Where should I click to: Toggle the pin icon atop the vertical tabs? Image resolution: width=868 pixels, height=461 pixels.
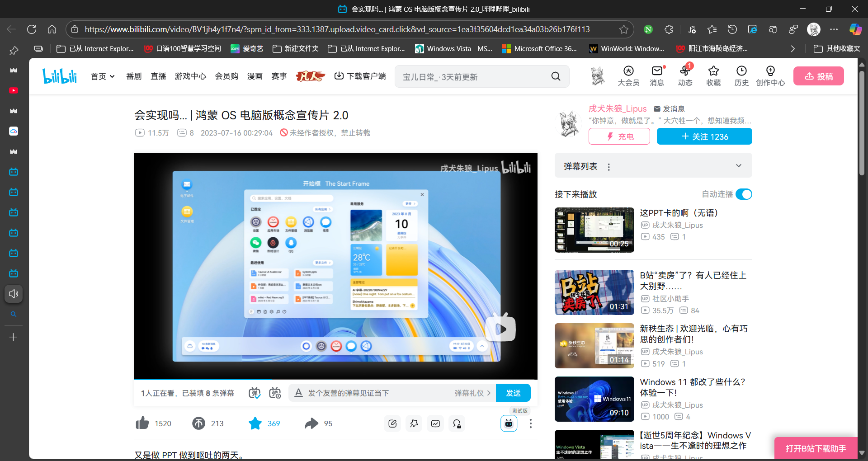click(14, 51)
